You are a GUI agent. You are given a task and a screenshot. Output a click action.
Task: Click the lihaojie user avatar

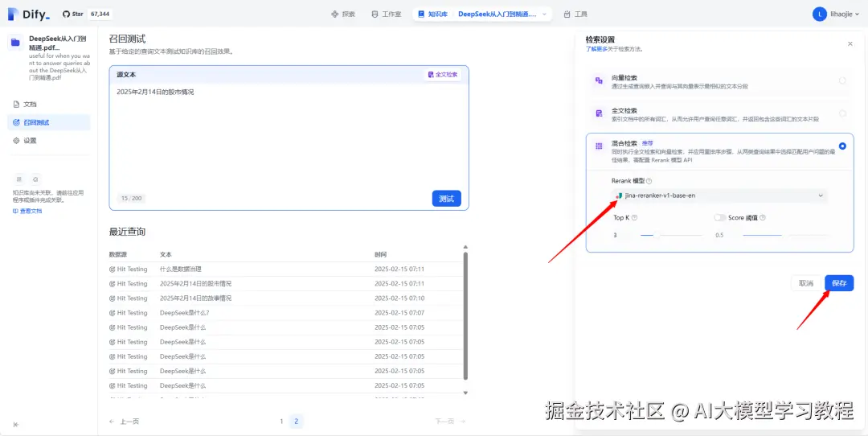[819, 14]
